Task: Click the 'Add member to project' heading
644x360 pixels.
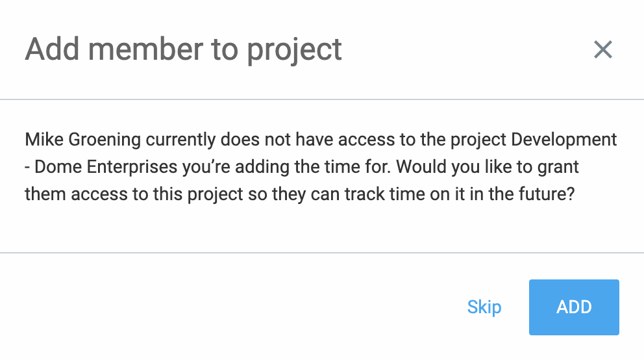Action: [x=183, y=49]
